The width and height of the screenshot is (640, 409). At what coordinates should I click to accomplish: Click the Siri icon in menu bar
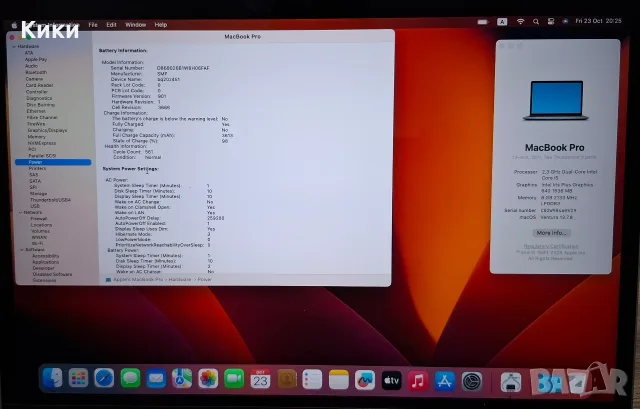(565, 21)
